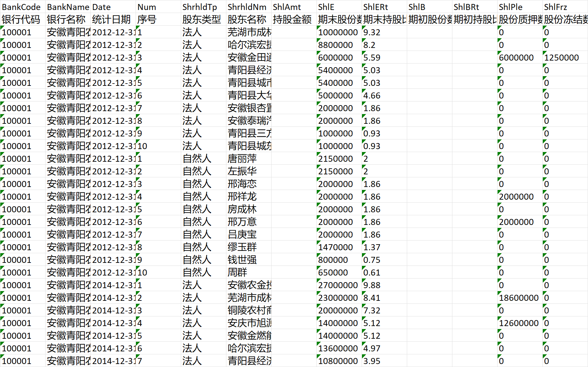Select the ShrhldTp header cell
Viewport: 588px width, 367px height.
pos(203,7)
